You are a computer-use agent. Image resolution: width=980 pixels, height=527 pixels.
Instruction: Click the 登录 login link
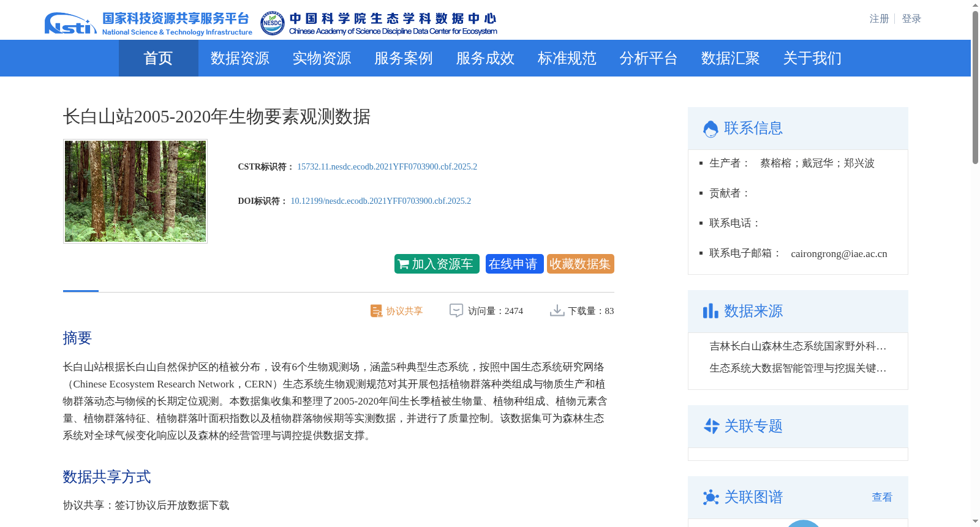[911, 19]
